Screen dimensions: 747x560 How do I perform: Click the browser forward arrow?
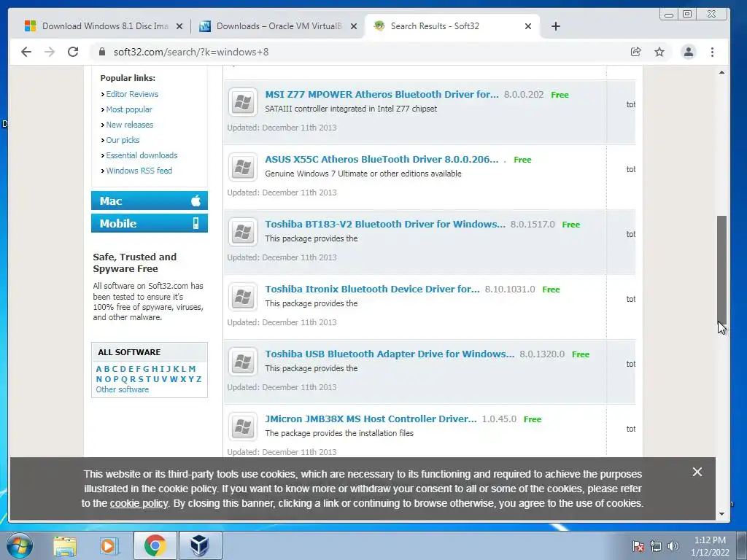50,52
